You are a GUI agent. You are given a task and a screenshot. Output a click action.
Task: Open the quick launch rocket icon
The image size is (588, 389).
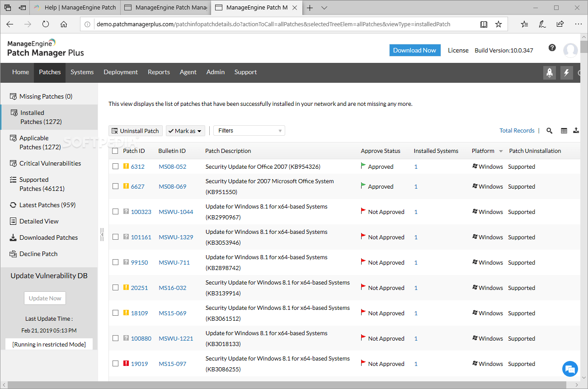tap(550, 72)
